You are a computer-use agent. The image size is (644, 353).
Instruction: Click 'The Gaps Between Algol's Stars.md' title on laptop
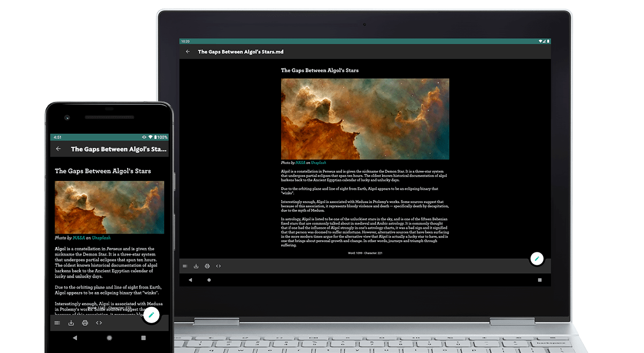pyautogui.click(x=240, y=52)
